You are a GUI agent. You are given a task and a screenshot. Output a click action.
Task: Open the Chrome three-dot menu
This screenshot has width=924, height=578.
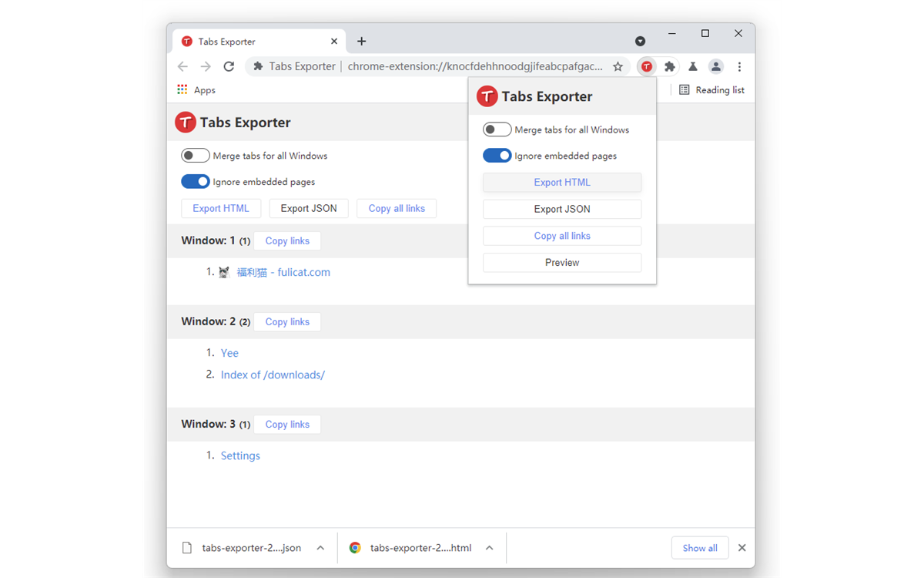click(739, 67)
